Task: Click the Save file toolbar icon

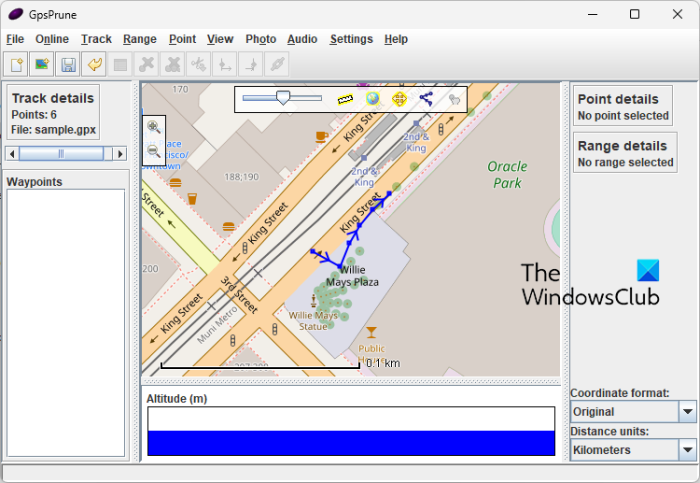Action: (68, 65)
